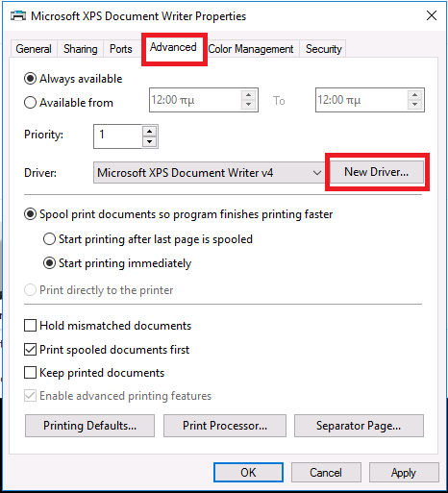
Task: Open the Security tab
Action: pyautogui.click(x=323, y=49)
